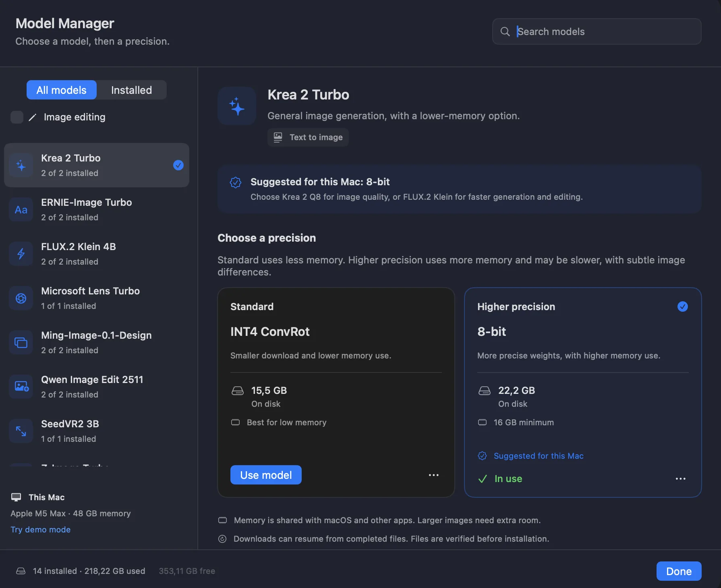Select the Standard INT4 ConvRot card title
Screen dimensions: 721x588
pos(270,331)
